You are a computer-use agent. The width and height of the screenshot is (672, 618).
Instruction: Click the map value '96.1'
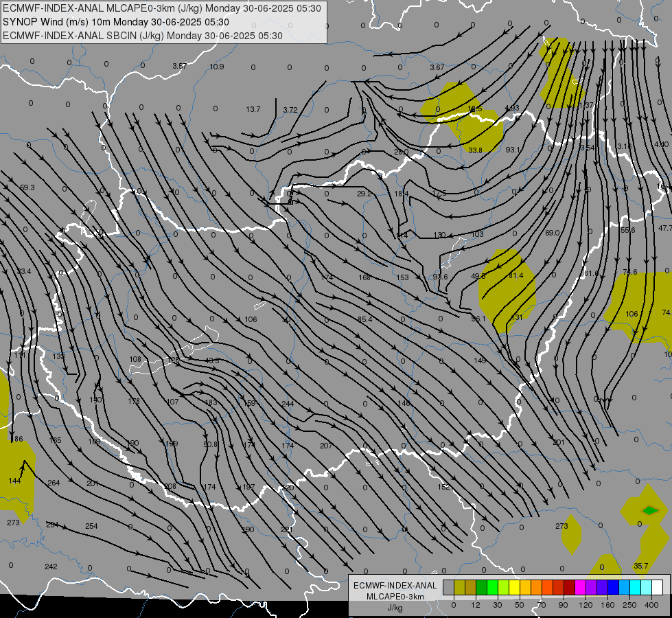[478, 319]
